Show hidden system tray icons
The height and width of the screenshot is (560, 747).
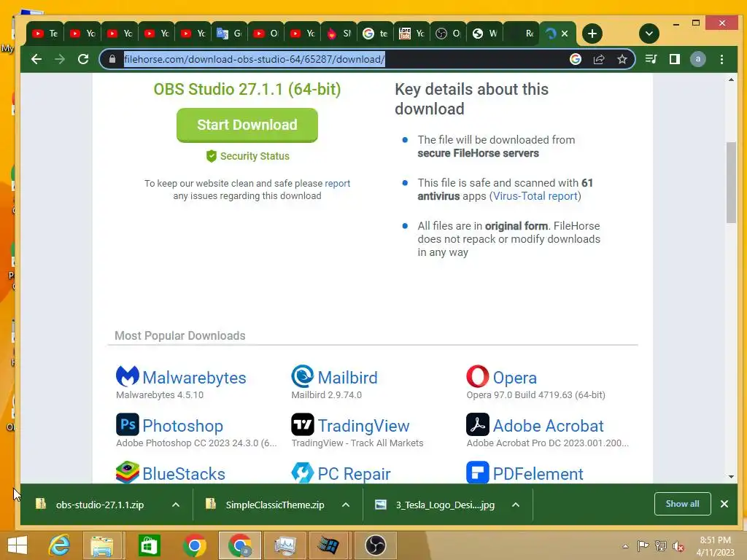point(625,546)
